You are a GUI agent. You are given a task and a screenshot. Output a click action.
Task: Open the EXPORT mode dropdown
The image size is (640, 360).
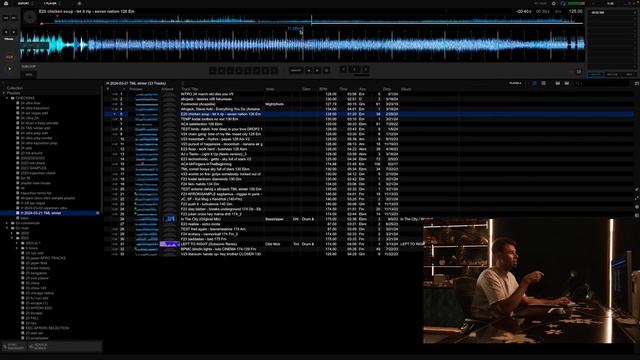pos(24,3)
